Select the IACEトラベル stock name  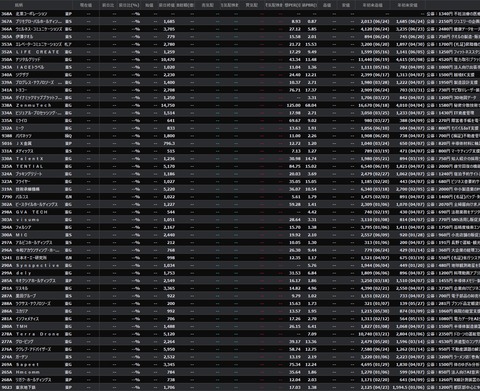(x=30, y=67)
